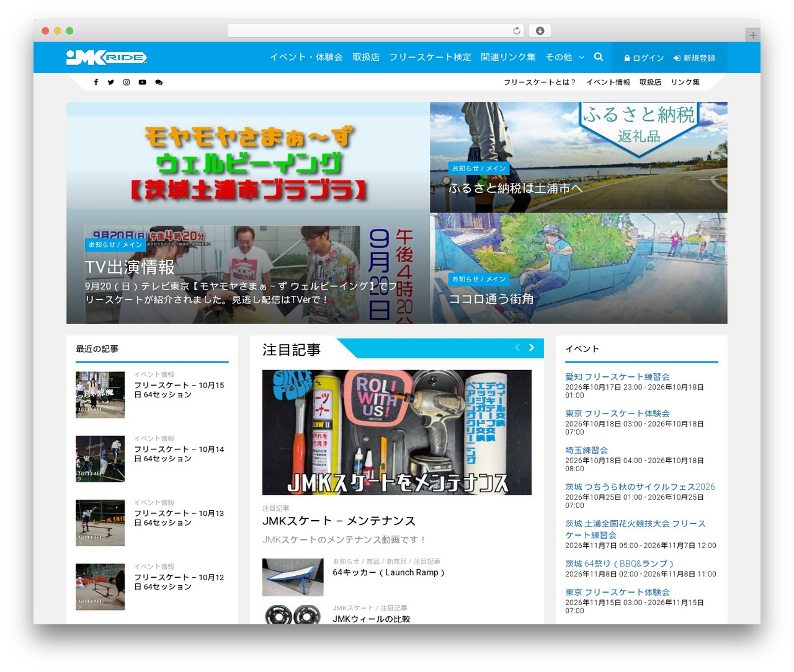The width and height of the screenshot is (794, 672).
Task: Click the browser address bar
Action: click(x=376, y=31)
